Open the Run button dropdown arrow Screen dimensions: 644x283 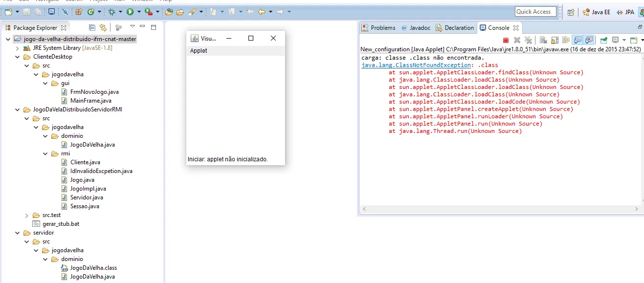click(139, 12)
